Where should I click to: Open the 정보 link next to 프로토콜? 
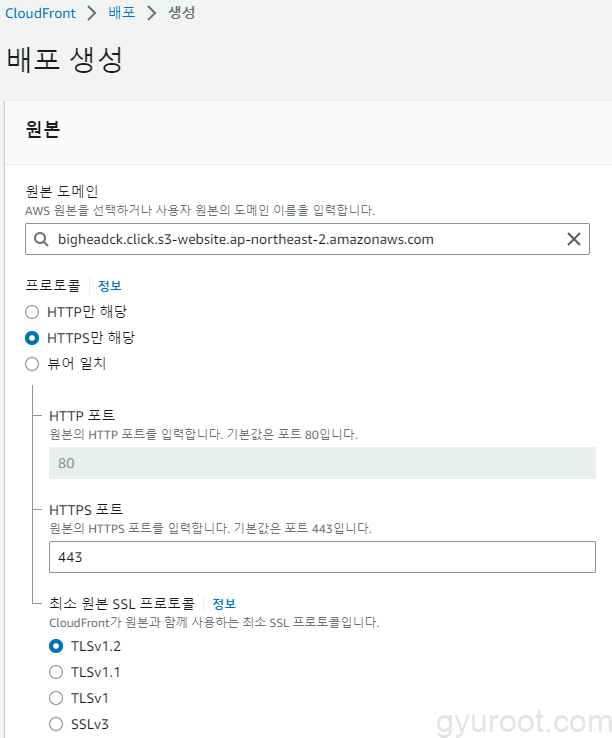tap(109, 286)
